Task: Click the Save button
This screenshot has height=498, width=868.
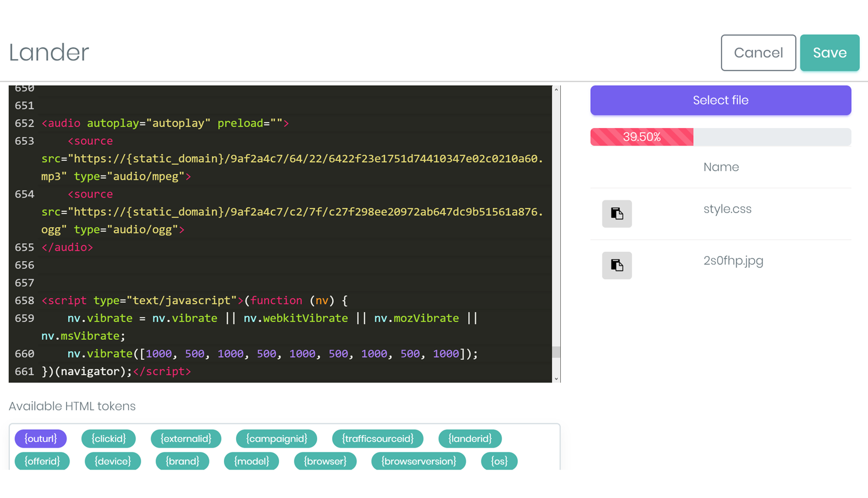Action: pyautogui.click(x=829, y=53)
